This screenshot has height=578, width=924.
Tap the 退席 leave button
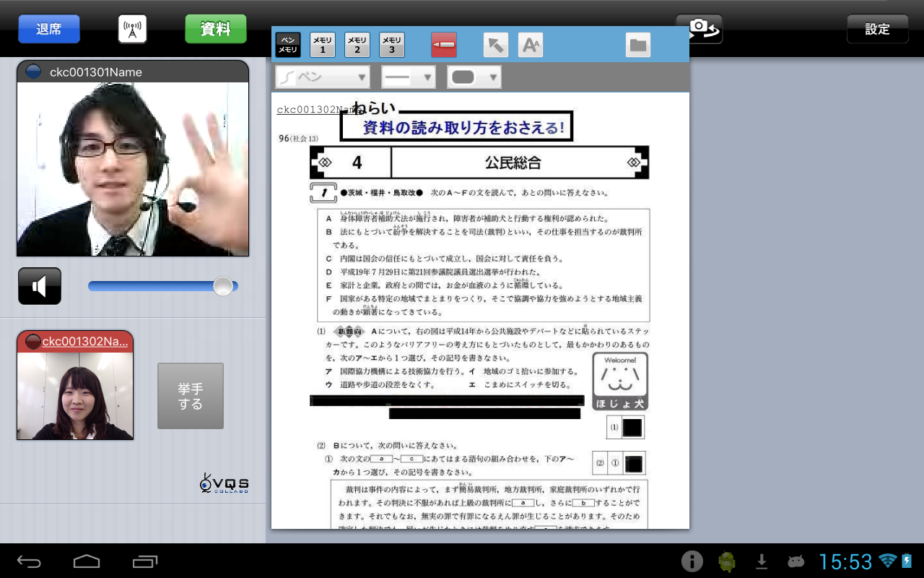(49, 29)
